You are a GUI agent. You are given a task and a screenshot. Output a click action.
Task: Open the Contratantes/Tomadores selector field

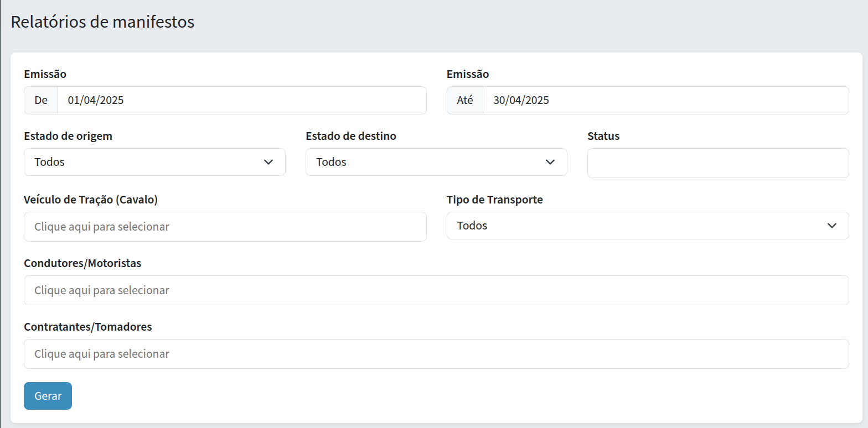click(x=436, y=354)
